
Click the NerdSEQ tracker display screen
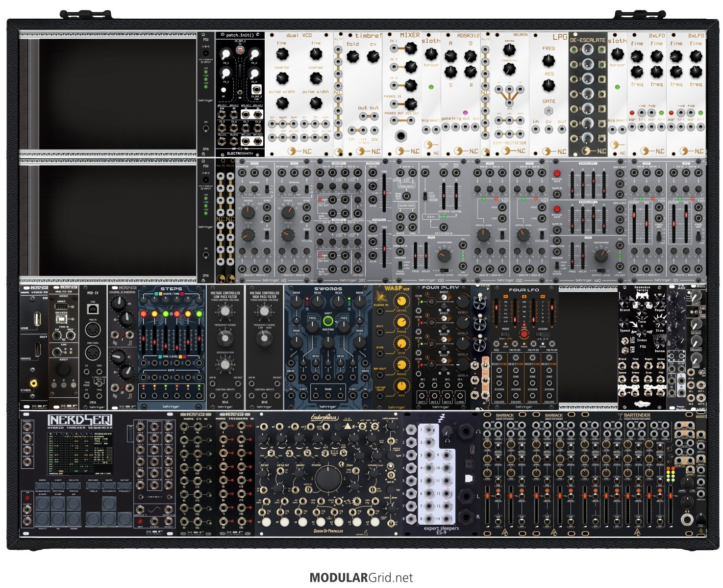click(x=79, y=453)
